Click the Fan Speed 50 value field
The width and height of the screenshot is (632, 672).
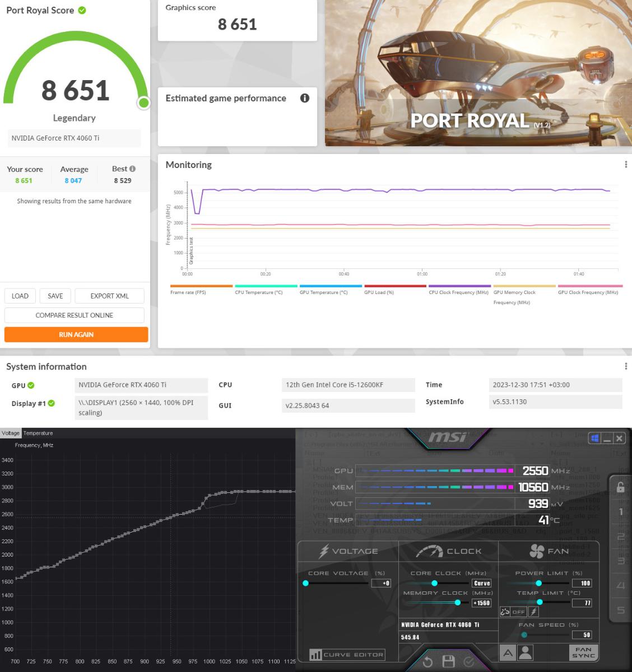pyautogui.click(x=582, y=635)
